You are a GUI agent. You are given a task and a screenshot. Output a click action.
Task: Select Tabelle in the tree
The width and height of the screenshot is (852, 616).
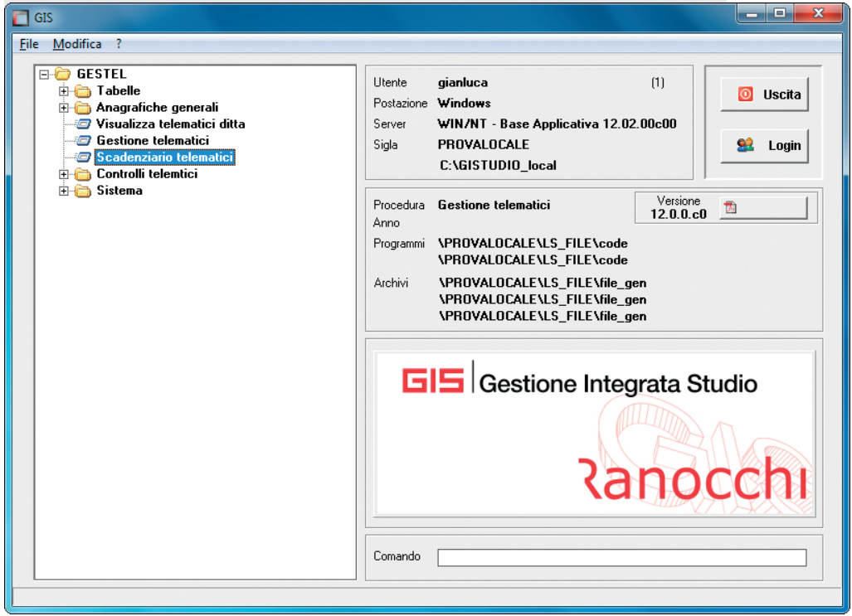[x=119, y=90]
